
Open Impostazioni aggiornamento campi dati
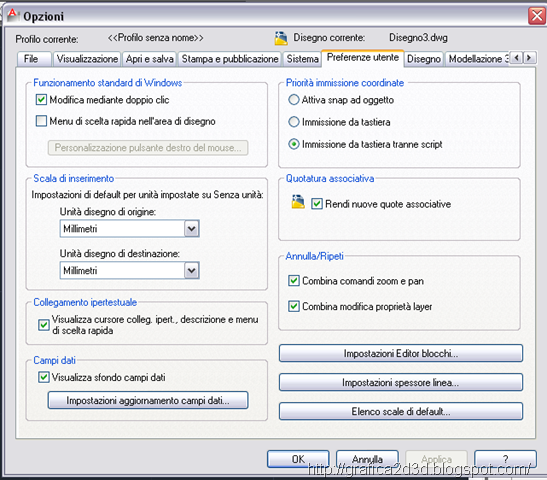point(148,400)
